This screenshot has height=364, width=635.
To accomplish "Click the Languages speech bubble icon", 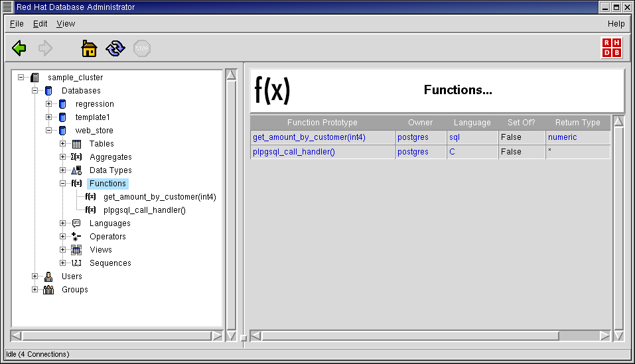I will 76,223.
